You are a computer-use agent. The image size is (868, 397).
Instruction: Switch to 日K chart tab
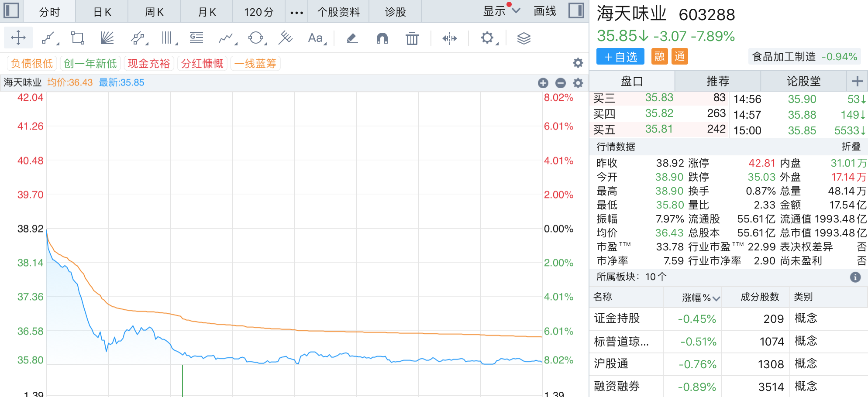tap(102, 12)
